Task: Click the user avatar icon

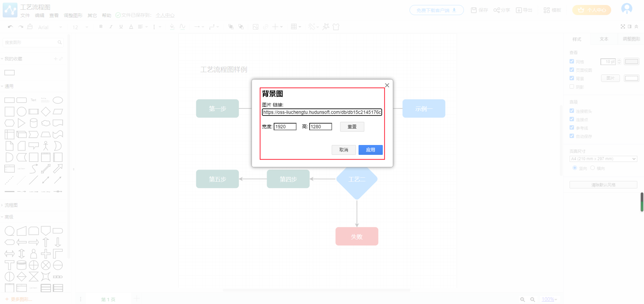Action: click(x=626, y=9)
